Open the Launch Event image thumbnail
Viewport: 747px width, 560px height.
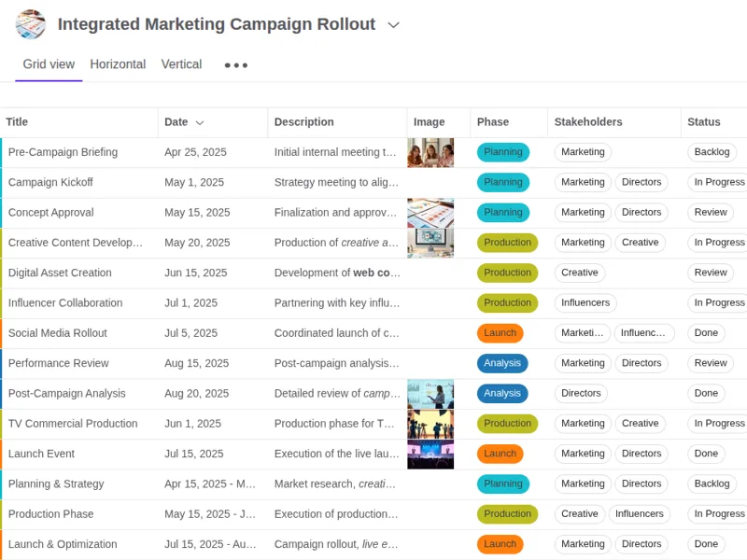(x=430, y=454)
